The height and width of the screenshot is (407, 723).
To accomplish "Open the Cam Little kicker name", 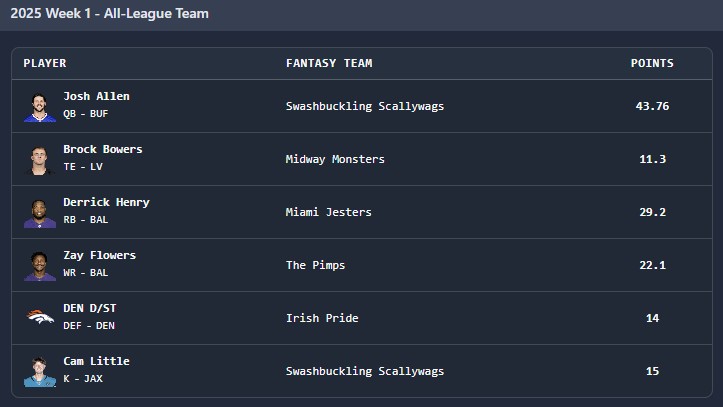I will click(96, 361).
